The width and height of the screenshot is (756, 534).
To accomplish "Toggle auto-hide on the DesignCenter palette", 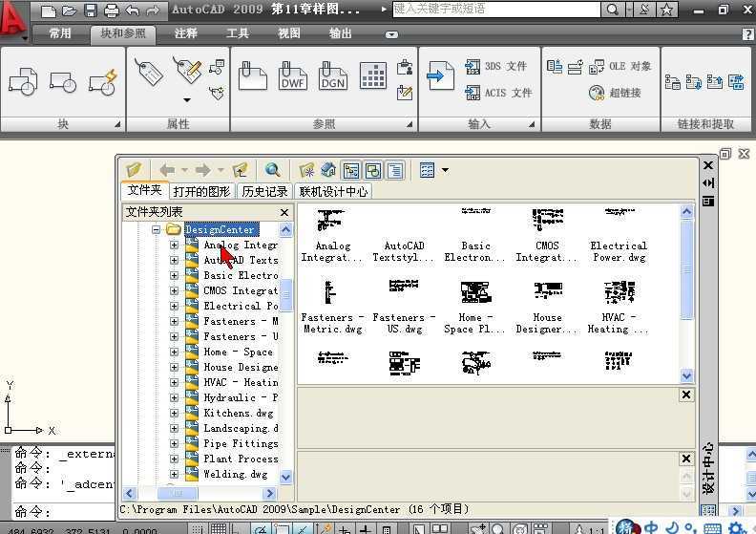I will pos(707,182).
